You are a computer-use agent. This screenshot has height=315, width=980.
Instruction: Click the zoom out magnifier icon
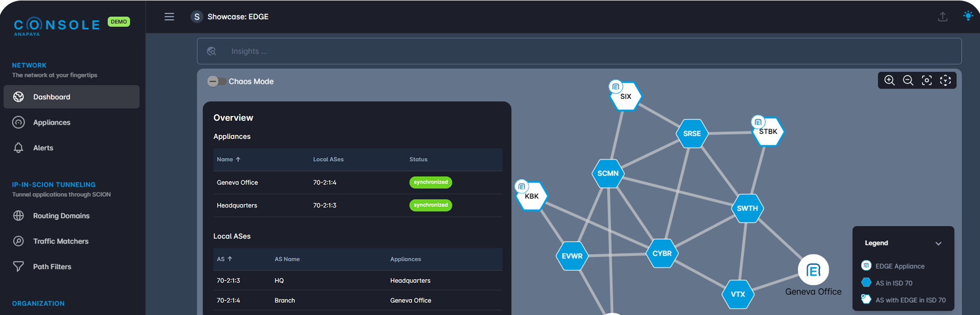(908, 81)
